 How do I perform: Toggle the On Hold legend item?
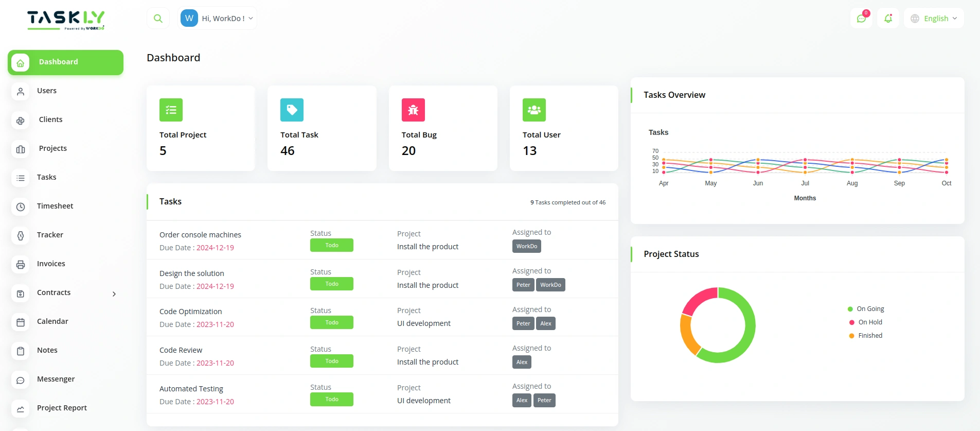[x=870, y=322]
